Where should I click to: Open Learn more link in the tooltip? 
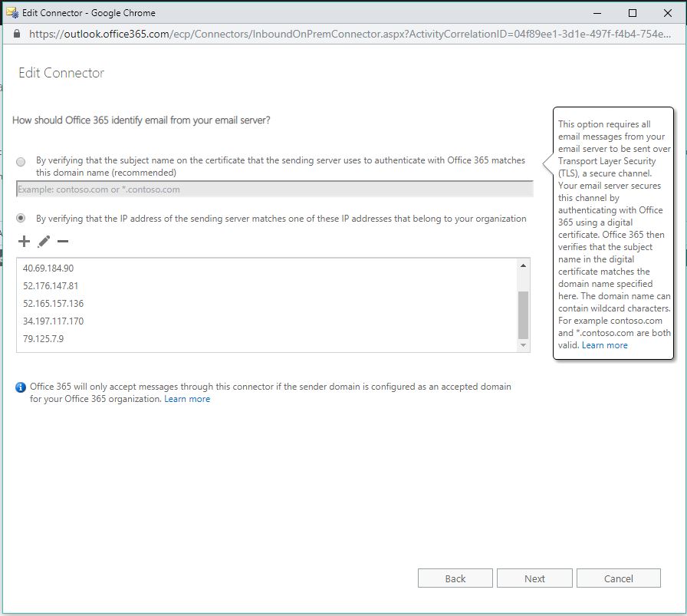(x=605, y=345)
